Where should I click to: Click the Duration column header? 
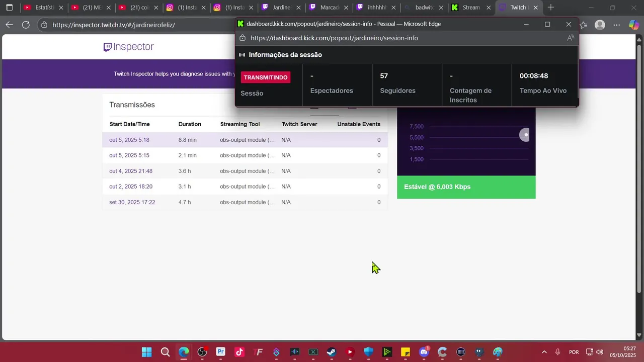click(190, 124)
